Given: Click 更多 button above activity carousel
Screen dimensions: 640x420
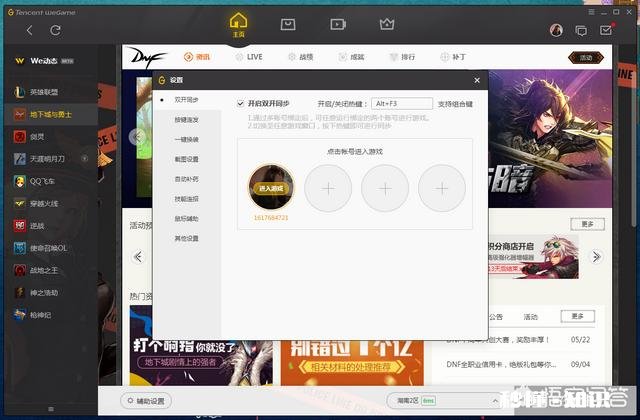Looking at the screenshot, I should (x=587, y=224).
